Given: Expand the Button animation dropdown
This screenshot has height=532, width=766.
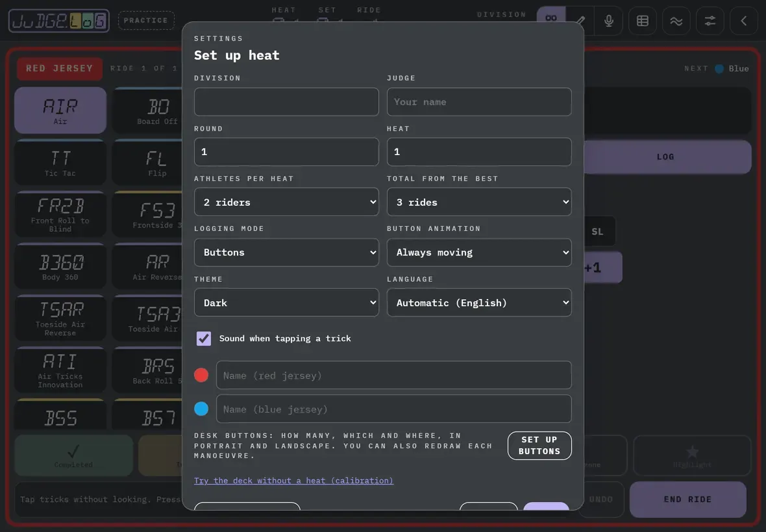Looking at the screenshot, I should [479, 252].
